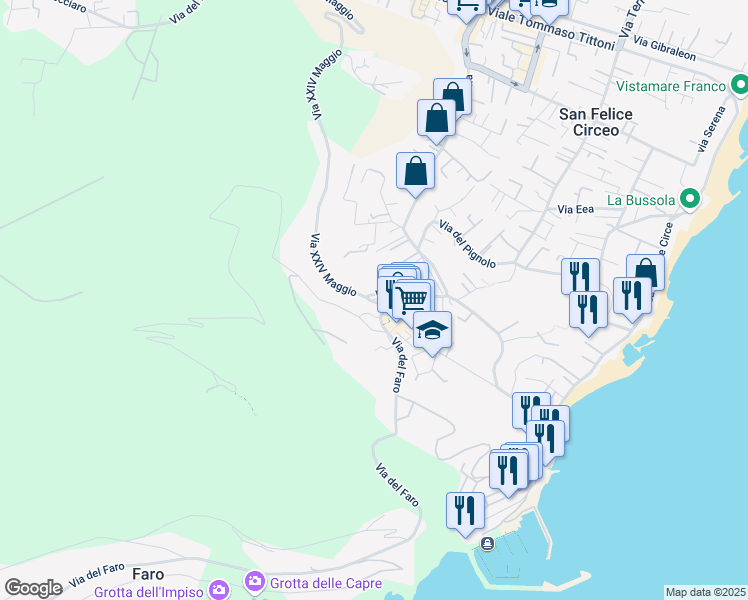Click the Via Gibraleon street label
Viewport: 748px width, 600px height.
(x=665, y=48)
